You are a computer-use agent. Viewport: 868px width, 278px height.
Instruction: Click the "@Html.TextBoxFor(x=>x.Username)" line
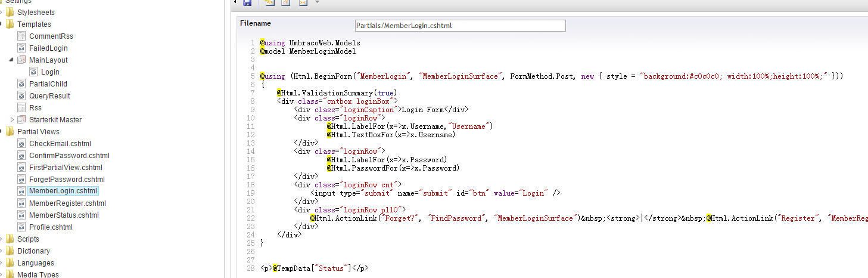(390, 135)
